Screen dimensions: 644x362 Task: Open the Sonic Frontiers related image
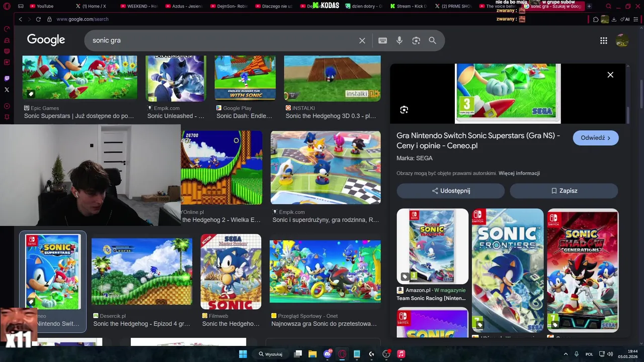point(508,270)
